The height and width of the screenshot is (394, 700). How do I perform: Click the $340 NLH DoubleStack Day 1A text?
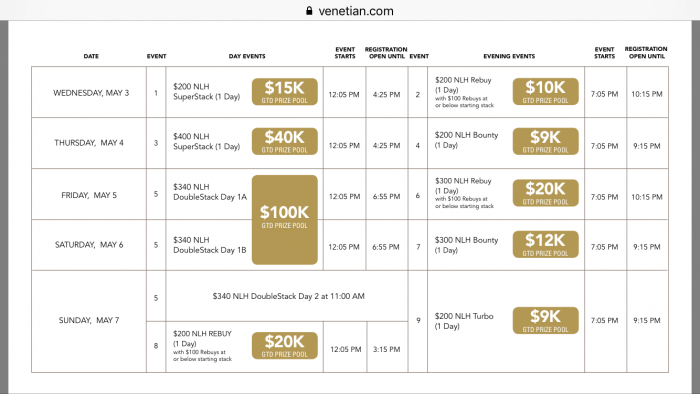click(x=210, y=192)
